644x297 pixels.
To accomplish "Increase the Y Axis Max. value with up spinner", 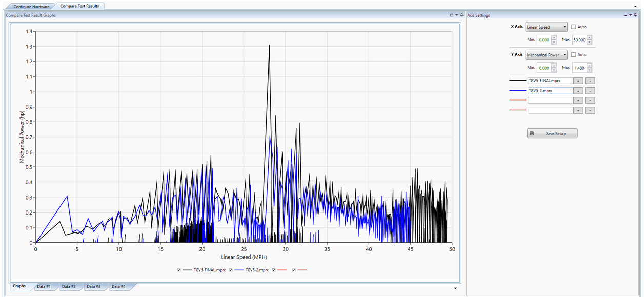I will 590,66.
